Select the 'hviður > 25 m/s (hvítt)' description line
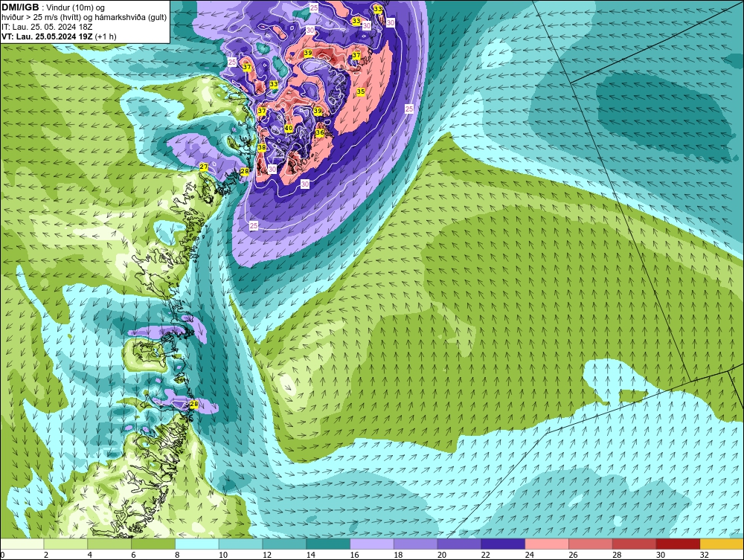 click(x=84, y=18)
